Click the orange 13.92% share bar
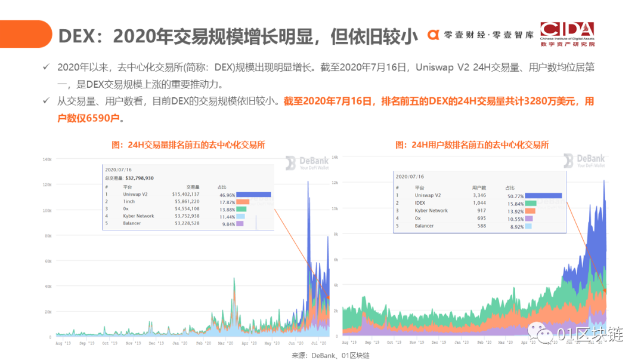This screenshot has height=363, width=644. (530, 211)
